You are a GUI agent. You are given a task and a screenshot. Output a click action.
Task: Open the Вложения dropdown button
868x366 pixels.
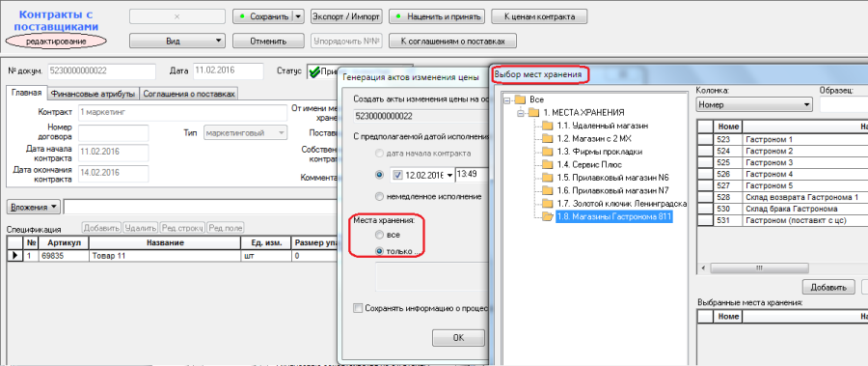click(33, 207)
